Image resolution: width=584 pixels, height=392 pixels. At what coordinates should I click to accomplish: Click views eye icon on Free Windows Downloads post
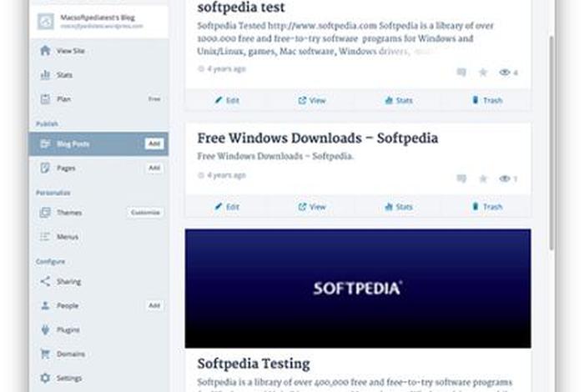[504, 178]
